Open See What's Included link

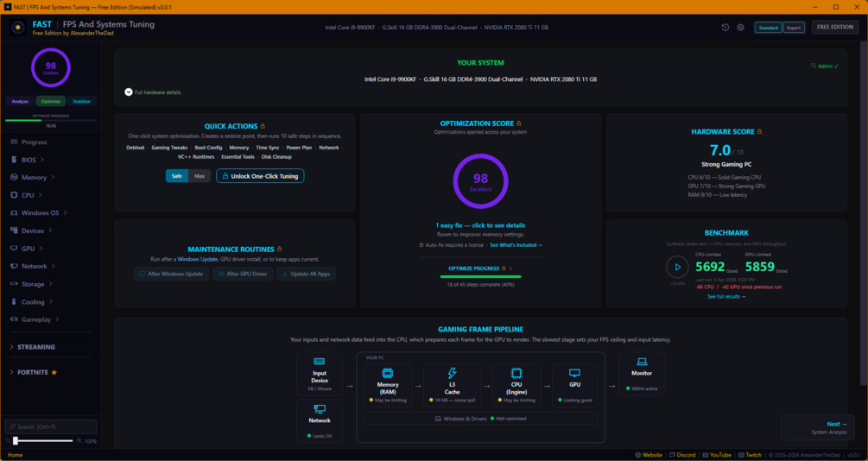(x=516, y=244)
